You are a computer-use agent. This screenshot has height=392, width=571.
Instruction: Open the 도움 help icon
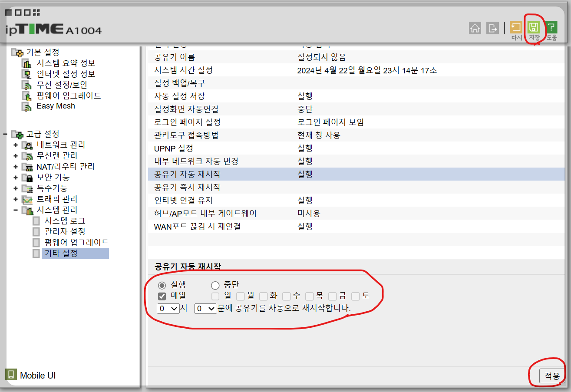coord(551,28)
